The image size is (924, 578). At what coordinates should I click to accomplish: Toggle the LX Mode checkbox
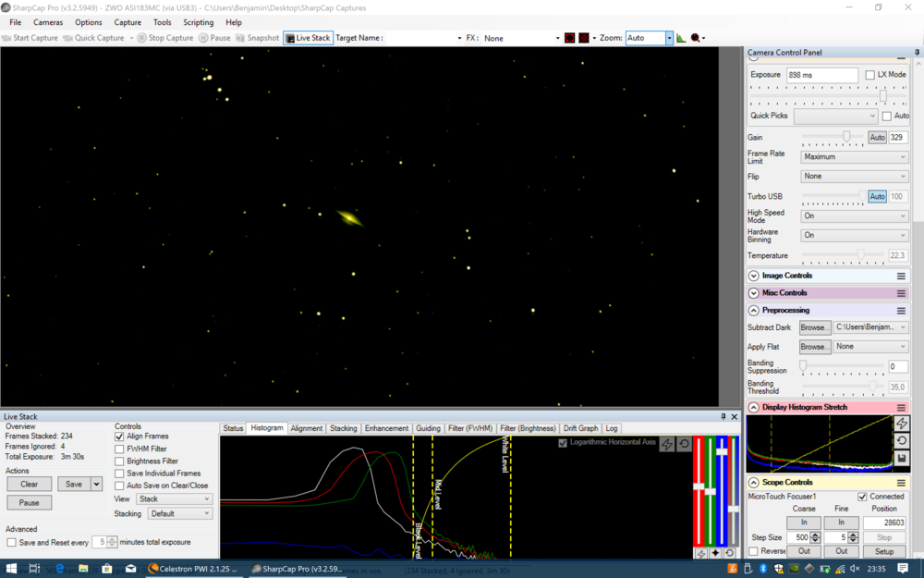click(869, 75)
